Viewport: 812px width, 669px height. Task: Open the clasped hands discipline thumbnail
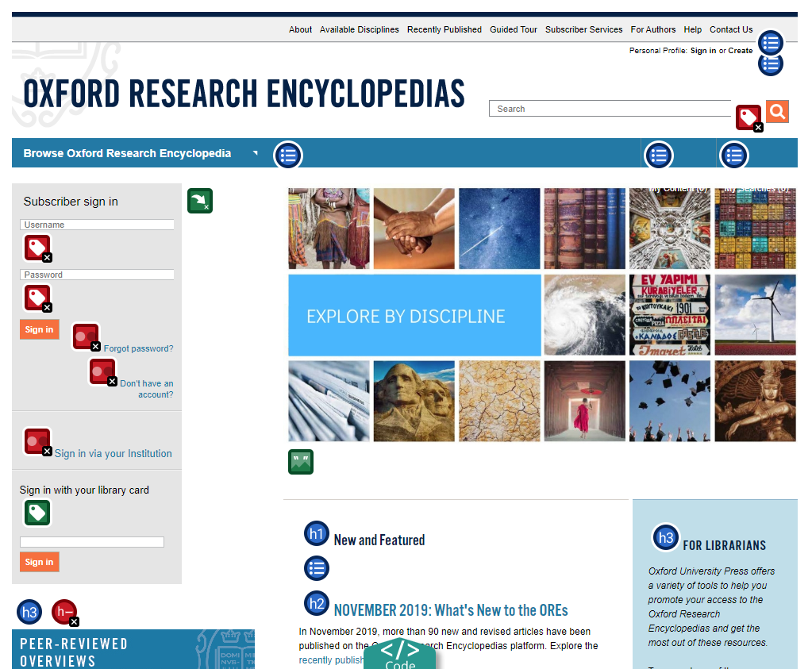[x=414, y=229]
